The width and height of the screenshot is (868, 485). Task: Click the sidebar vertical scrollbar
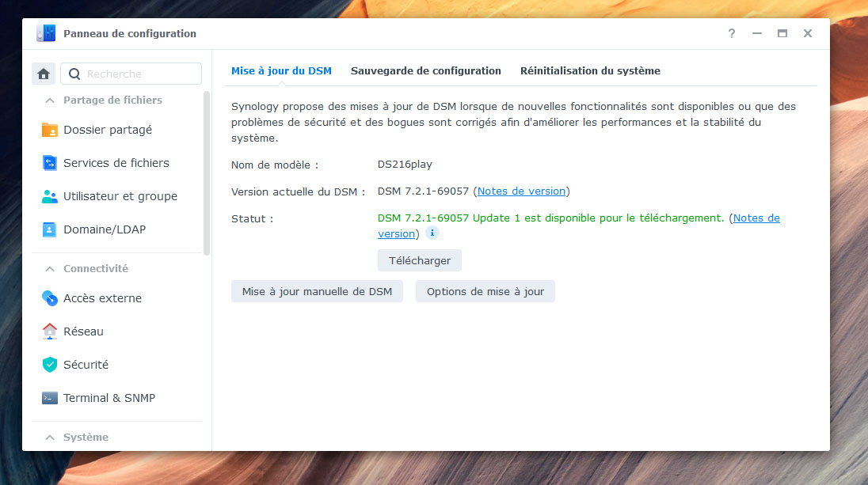(x=207, y=173)
